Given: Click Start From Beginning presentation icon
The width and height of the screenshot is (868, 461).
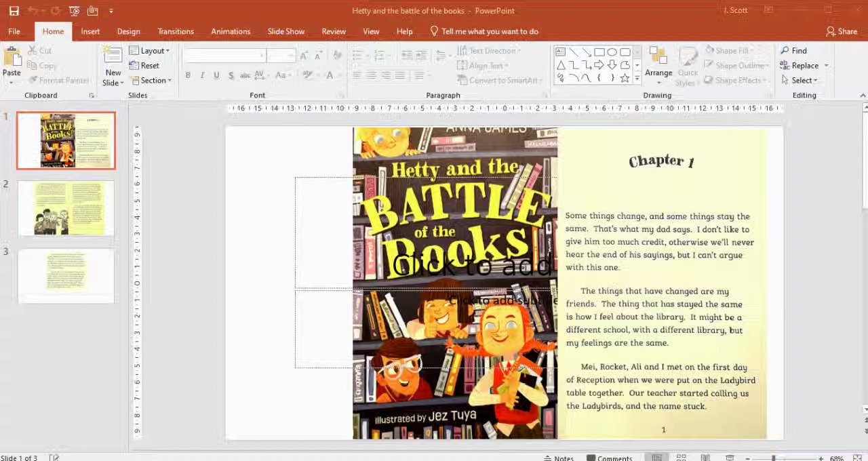Looking at the screenshot, I should pyautogui.click(x=75, y=11).
